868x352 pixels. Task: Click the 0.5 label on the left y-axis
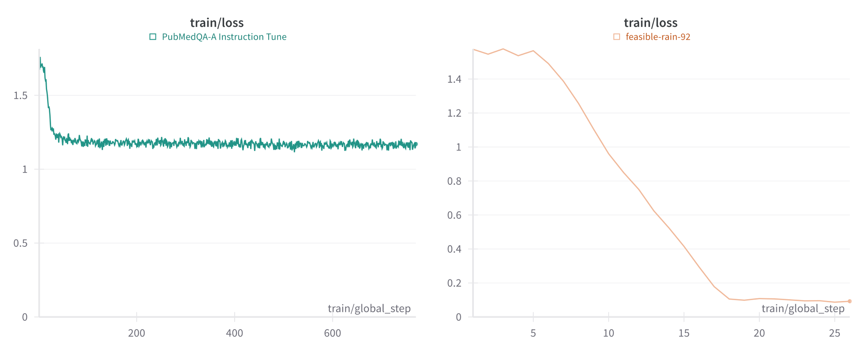[20, 243]
